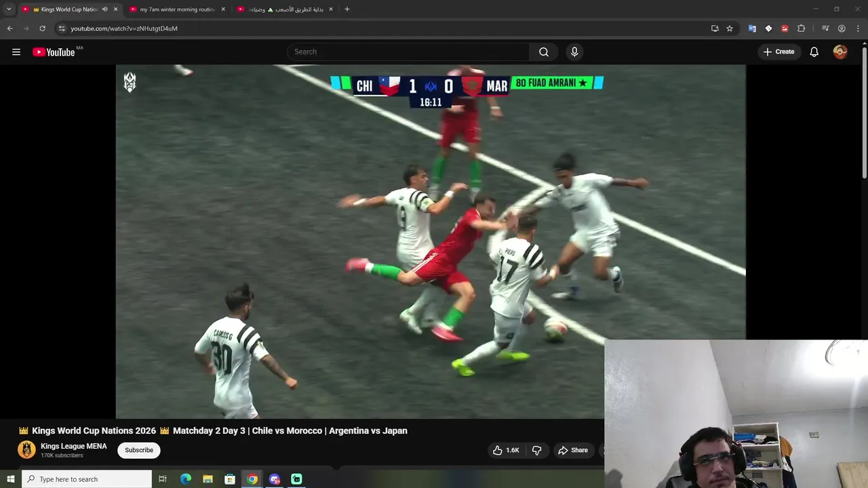The height and width of the screenshot is (488, 868).
Task: Reload the current page
Action: coord(42,28)
